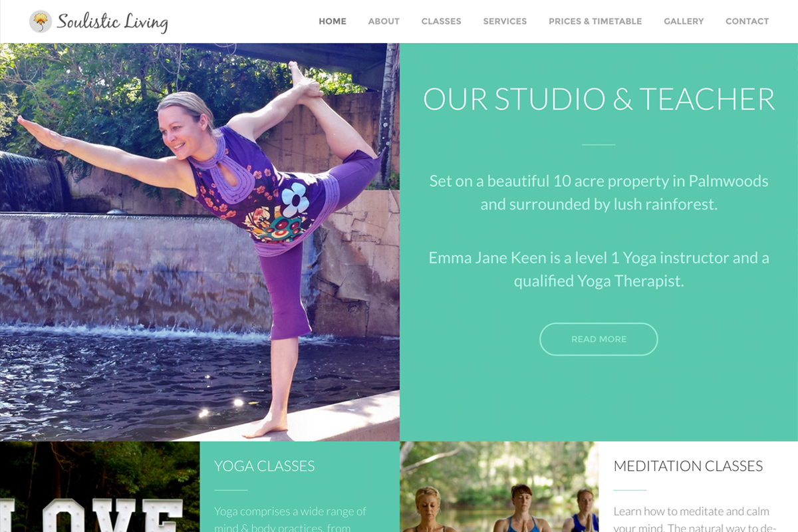Viewport: 798px width, 532px height.
Task: Click the Our Studio & Teacher heading
Action: [598, 99]
